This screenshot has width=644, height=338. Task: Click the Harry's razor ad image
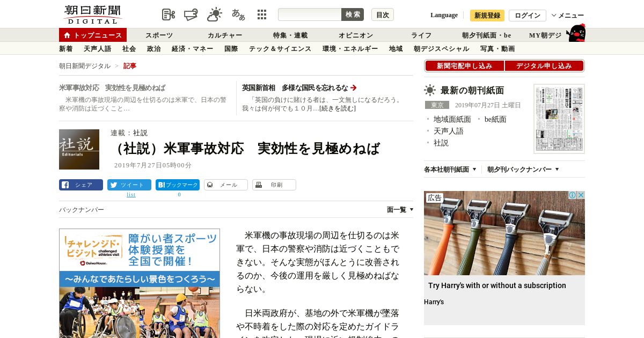504,233
